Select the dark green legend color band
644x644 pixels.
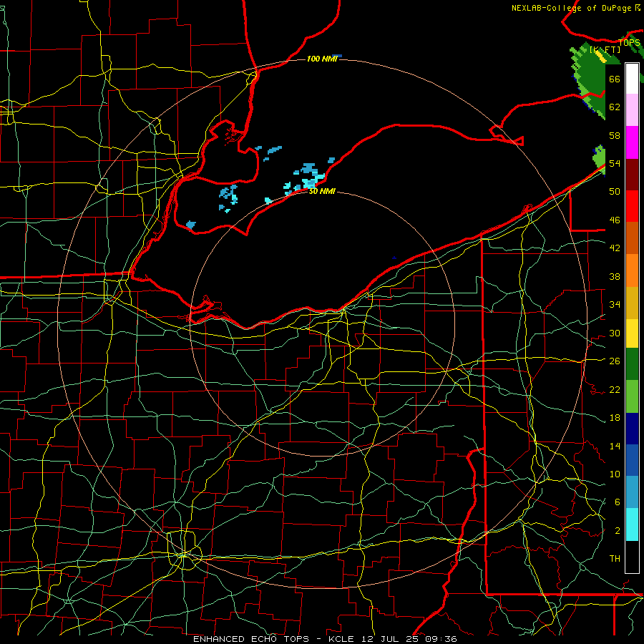click(632, 364)
